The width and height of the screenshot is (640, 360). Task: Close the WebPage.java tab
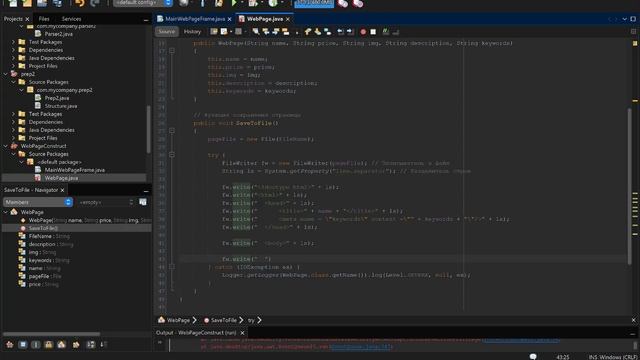[x=288, y=19]
